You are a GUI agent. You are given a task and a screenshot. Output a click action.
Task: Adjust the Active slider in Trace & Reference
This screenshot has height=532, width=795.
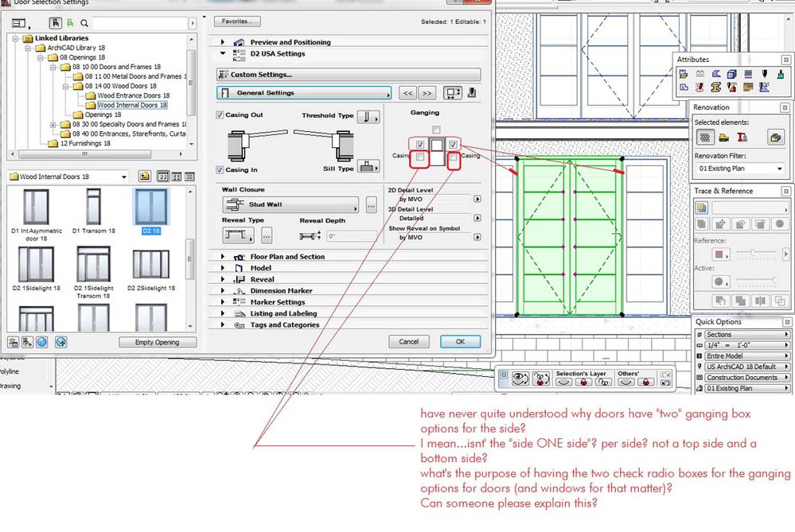click(x=756, y=280)
